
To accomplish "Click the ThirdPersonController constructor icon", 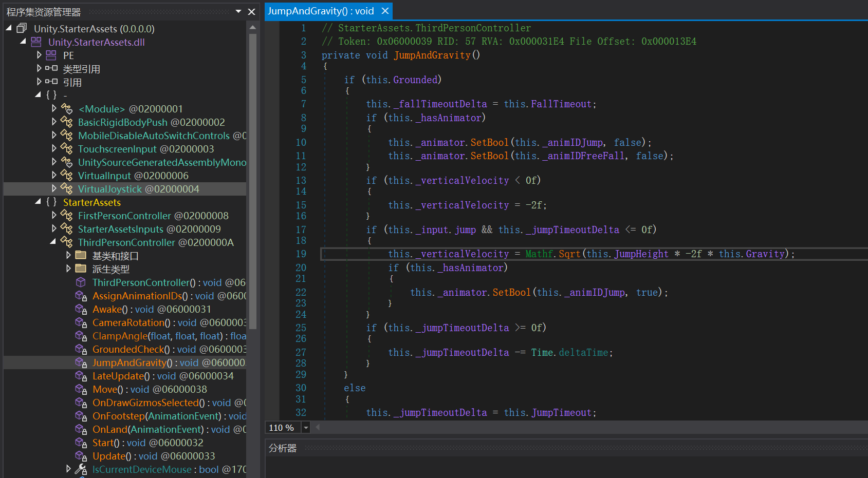I will tap(81, 282).
